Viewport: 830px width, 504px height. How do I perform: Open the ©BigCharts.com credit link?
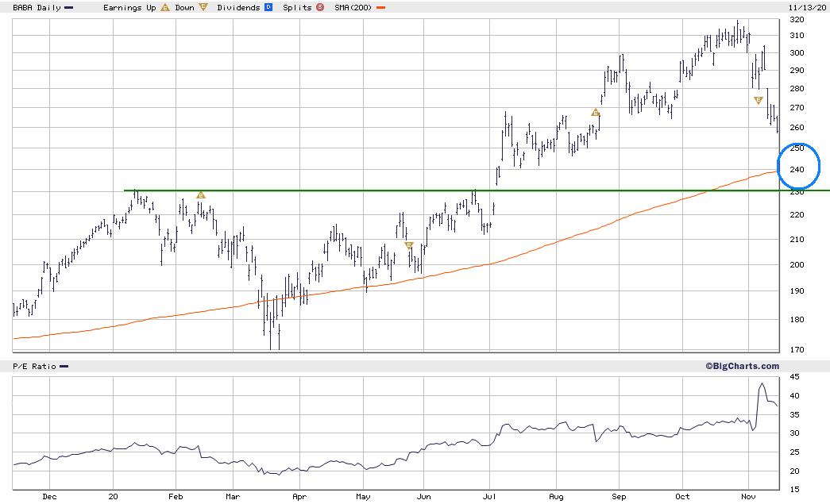coord(742,366)
